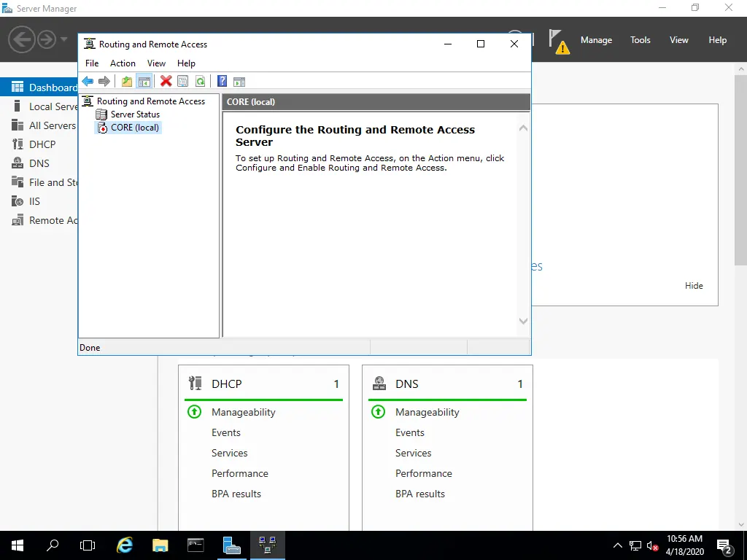
Task: Click the Up One Level folder icon
Action: point(127,82)
